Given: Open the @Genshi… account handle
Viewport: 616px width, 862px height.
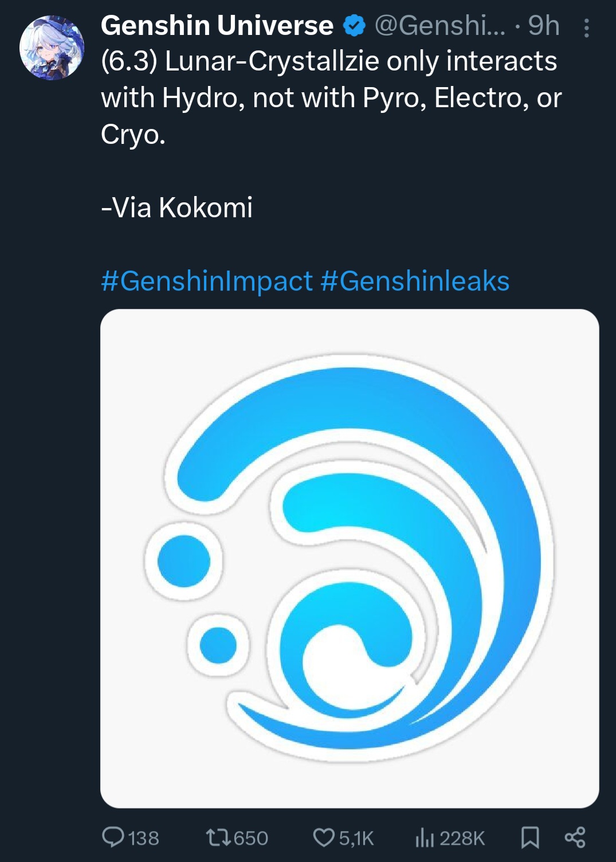Looking at the screenshot, I should pos(440,26).
